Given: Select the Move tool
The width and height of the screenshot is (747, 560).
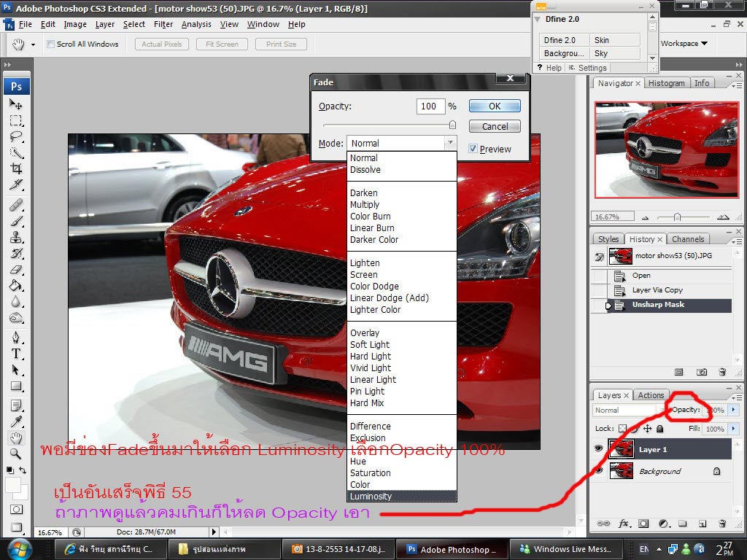Looking at the screenshot, I should click(16, 104).
